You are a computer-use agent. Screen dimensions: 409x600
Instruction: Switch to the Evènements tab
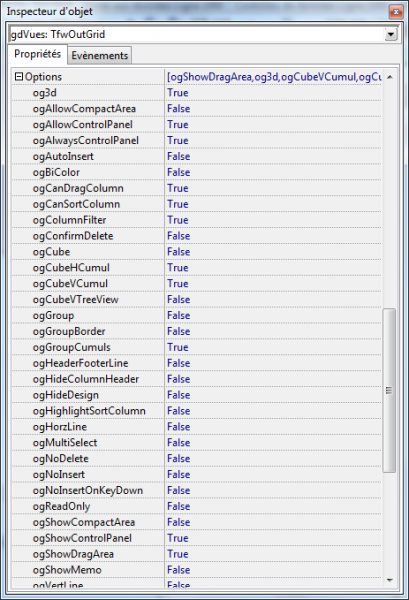[x=99, y=55]
